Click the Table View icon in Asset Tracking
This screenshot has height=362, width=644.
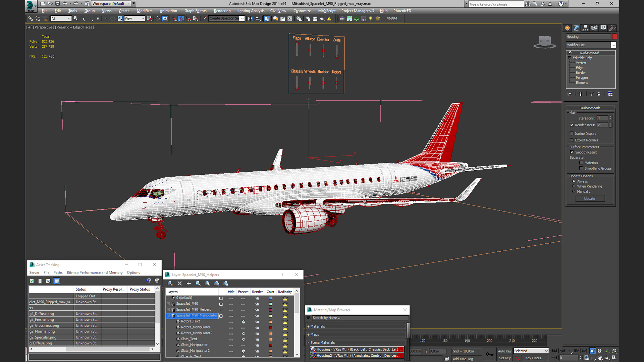[57, 281]
